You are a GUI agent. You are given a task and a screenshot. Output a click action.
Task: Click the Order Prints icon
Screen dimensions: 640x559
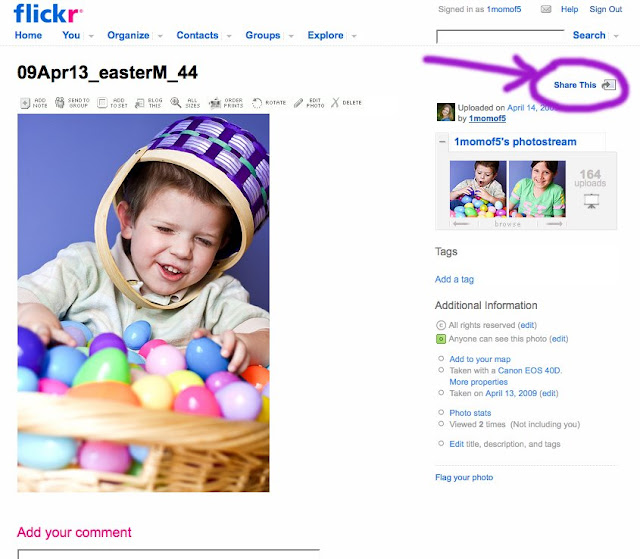pos(215,103)
